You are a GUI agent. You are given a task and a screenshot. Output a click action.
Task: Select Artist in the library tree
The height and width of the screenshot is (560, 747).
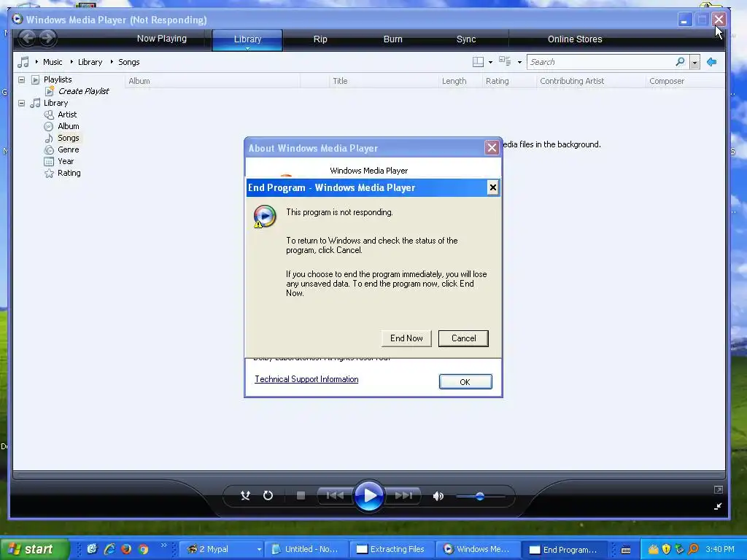tap(67, 114)
